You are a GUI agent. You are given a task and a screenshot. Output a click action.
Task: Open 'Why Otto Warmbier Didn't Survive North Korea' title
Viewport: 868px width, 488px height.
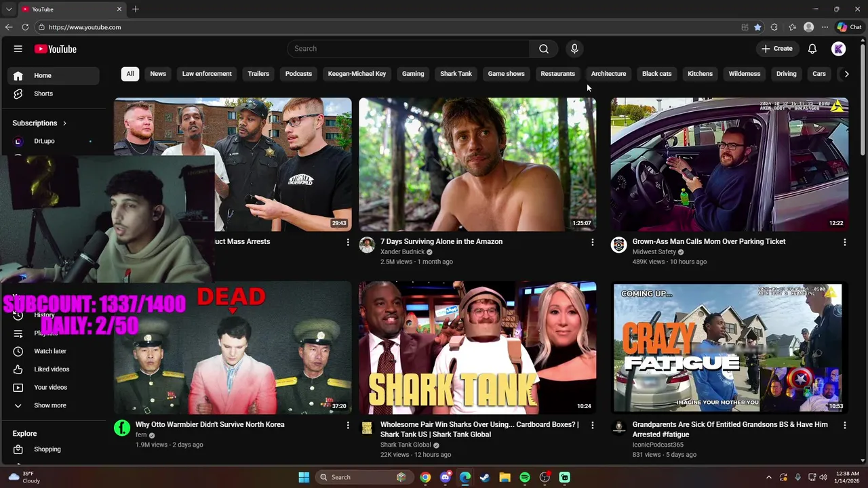210,424
